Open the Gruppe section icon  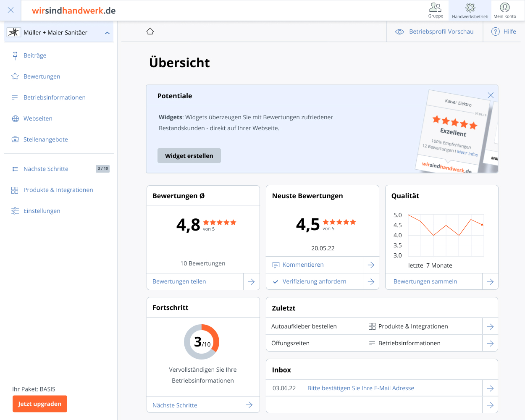click(436, 10)
